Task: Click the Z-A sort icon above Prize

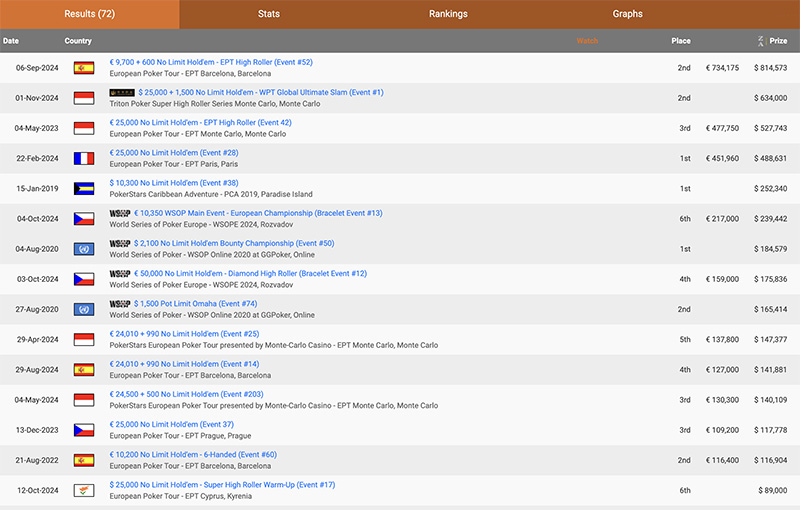Action: click(761, 41)
